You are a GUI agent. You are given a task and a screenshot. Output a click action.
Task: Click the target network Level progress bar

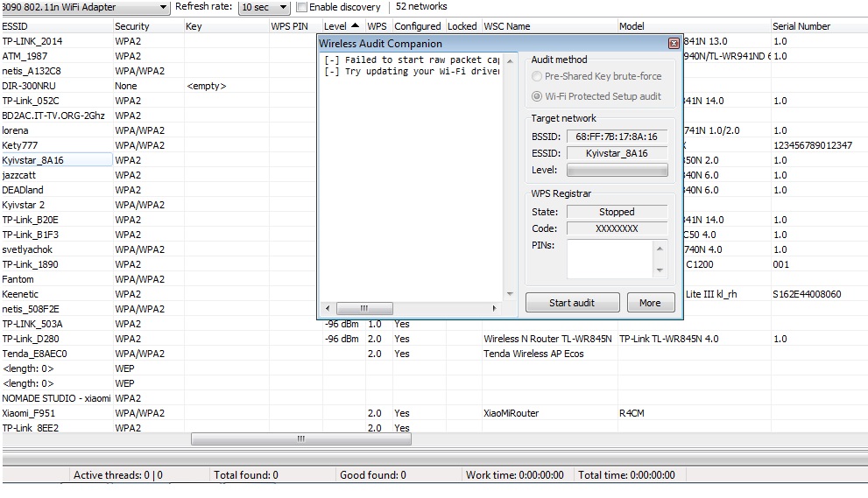point(617,170)
